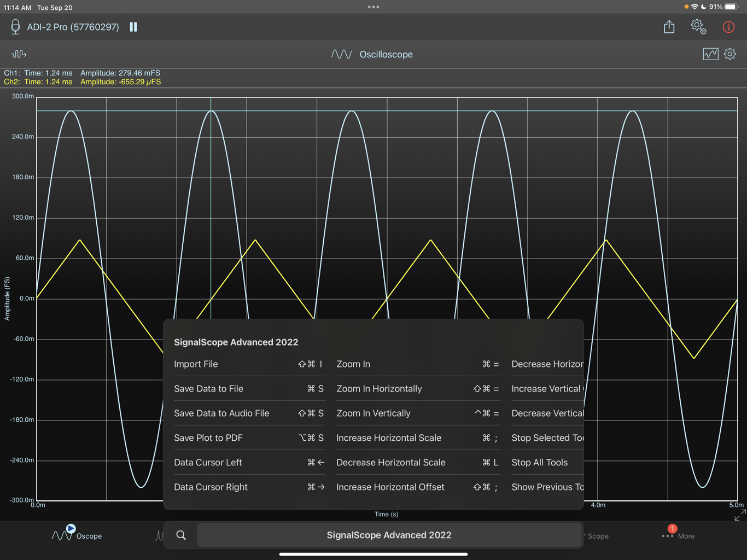The width and height of the screenshot is (747, 560).
Task: Select Decrease Horizontal Scale
Action: [x=390, y=462]
